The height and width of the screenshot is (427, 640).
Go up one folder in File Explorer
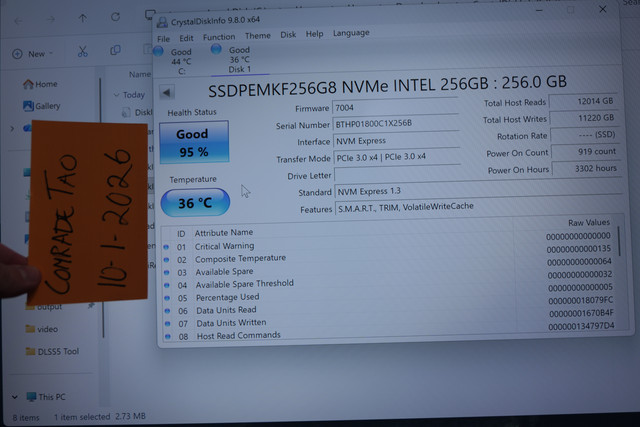[x=83, y=18]
